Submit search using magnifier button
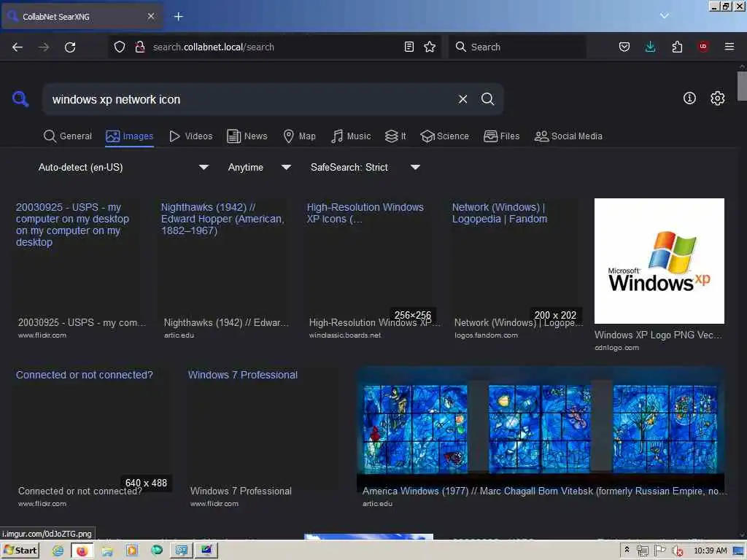 coord(487,99)
